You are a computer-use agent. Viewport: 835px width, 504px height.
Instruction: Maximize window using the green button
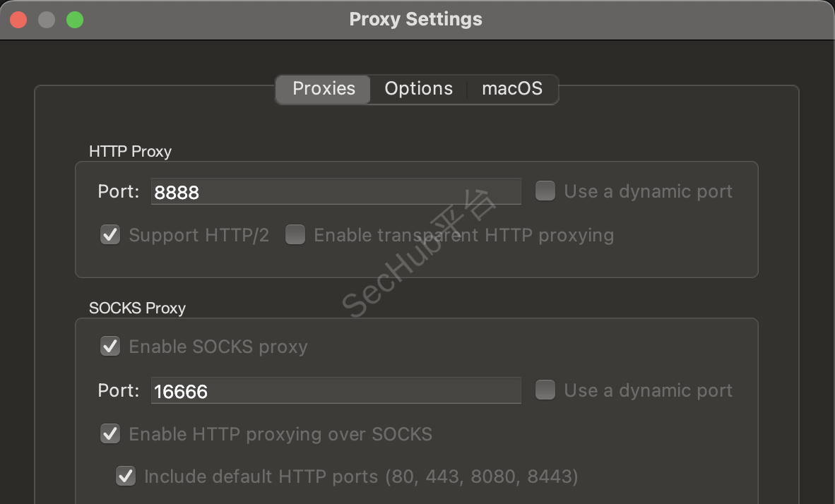(75, 20)
